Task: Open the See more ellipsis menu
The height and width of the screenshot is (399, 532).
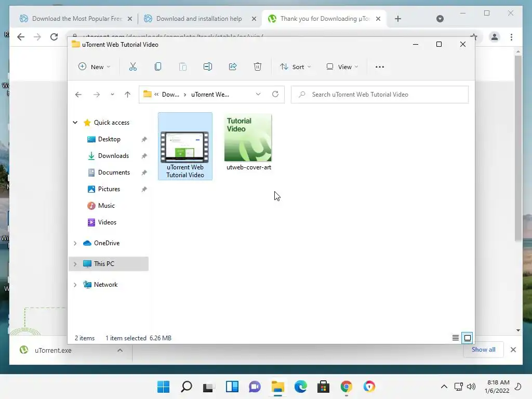Action: point(380,67)
